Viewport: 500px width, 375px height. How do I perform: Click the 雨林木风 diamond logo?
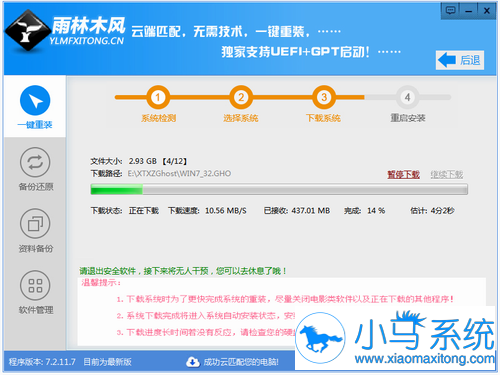[x=28, y=31]
